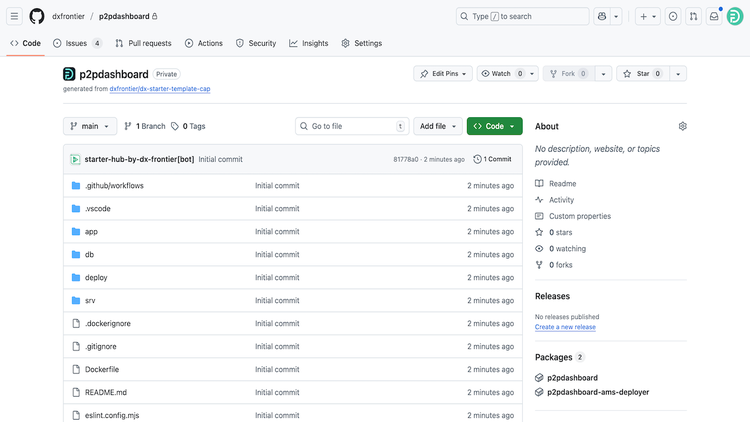The height and width of the screenshot is (422, 750).
Task: Click the lock icon next to repo name
Action: click(x=154, y=16)
